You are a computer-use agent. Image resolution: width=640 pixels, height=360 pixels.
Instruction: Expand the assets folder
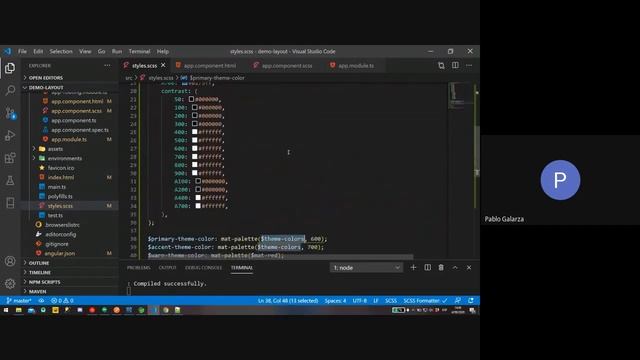click(x=55, y=149)
